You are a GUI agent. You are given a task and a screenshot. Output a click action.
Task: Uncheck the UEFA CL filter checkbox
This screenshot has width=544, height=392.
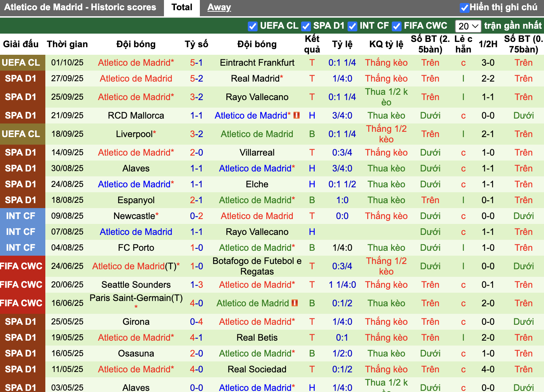252,26
